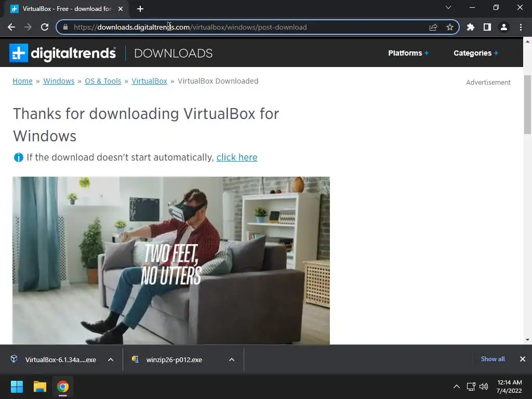Go to Windows breadcrumb link
The height and width of the screenshot is (399, 532).
pos(59,81)
